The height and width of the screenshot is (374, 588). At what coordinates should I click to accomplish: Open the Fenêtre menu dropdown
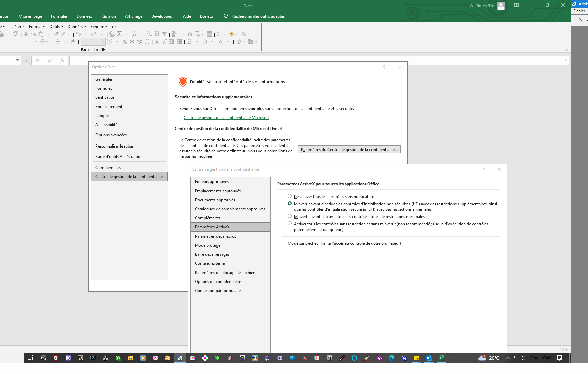(x=99, y=27)
